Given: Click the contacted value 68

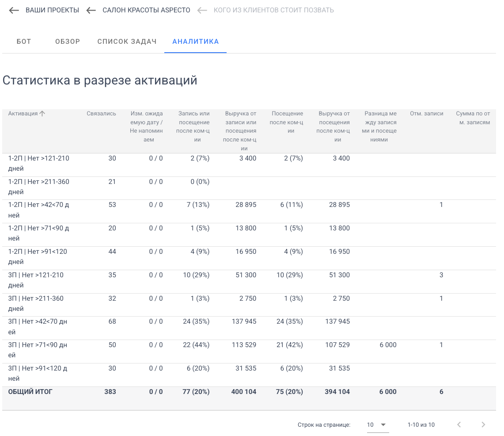Looking at the screenshot, I should pyautogui.click(x=112, y=321).
